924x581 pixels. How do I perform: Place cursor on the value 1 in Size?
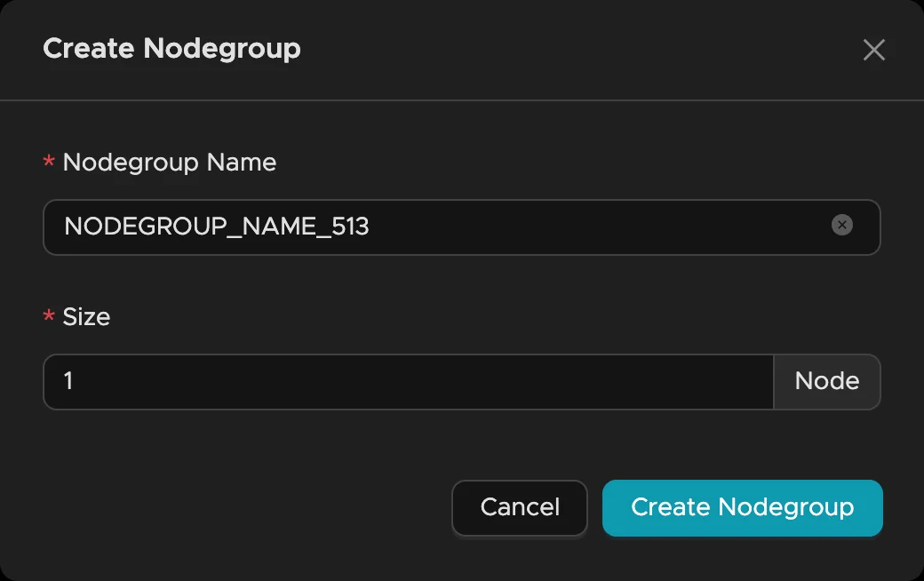point(68,382)
